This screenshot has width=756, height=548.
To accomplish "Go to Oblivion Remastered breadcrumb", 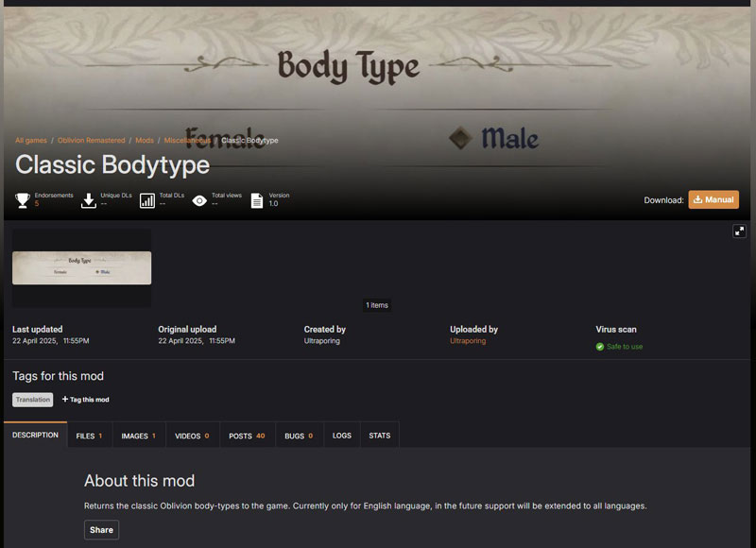I will pos(91,140).
